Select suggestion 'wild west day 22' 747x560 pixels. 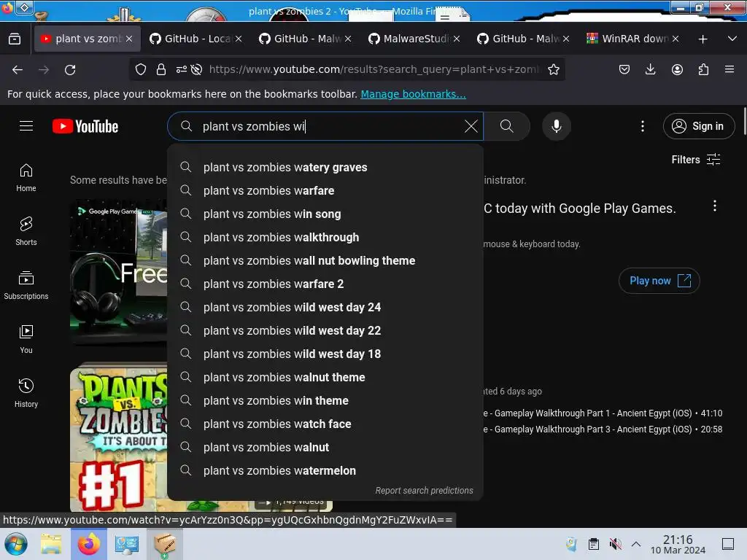point(325,330)
